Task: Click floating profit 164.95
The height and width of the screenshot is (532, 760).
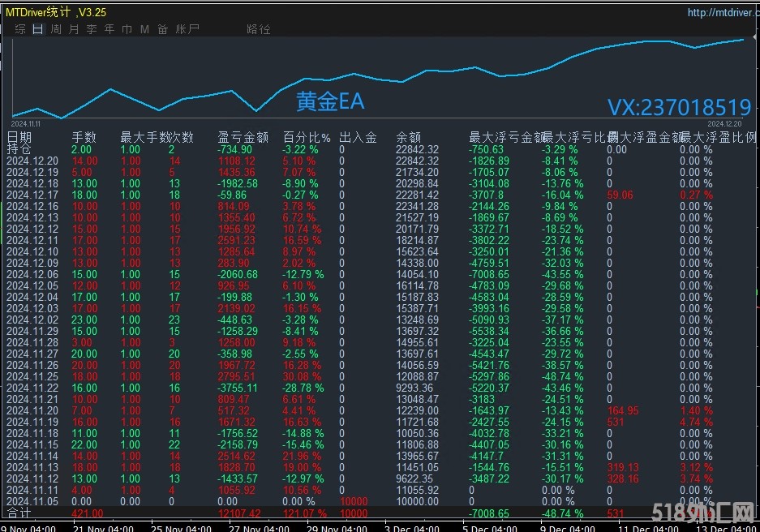Action: click(623, 411)
